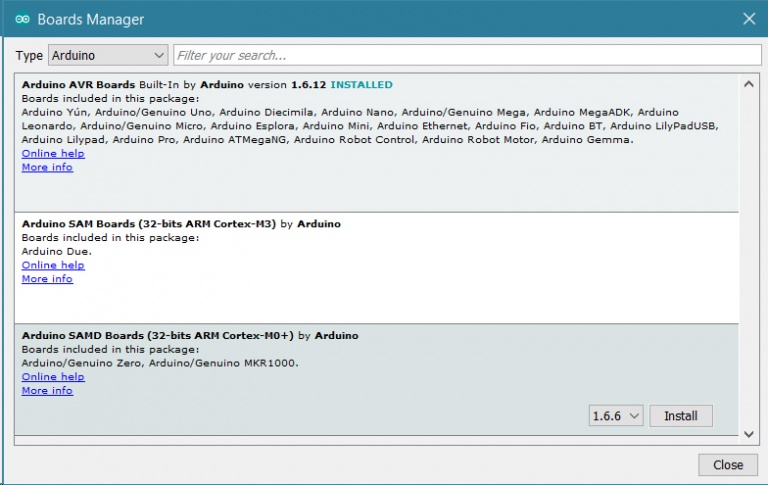This screenshot has height=485, width=768.
Task: Click the Arduino logo in title bar
Action: point(22,19)
